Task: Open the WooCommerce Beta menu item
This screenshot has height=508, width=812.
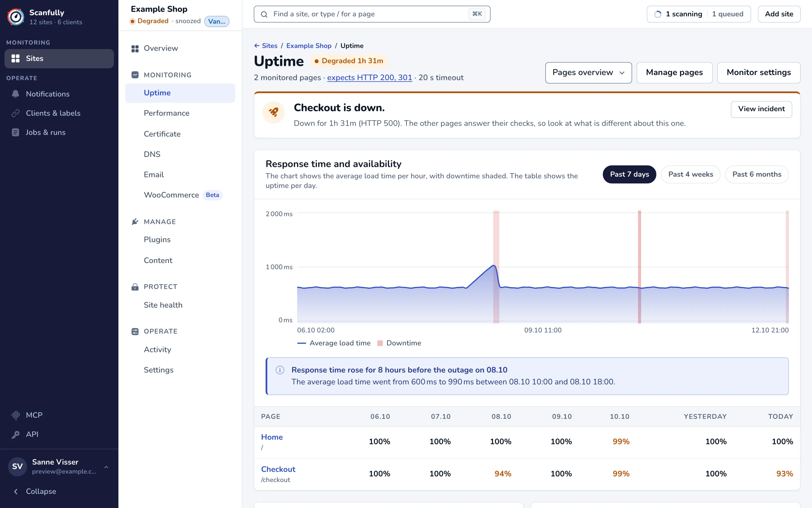Action: pos(180,195)
